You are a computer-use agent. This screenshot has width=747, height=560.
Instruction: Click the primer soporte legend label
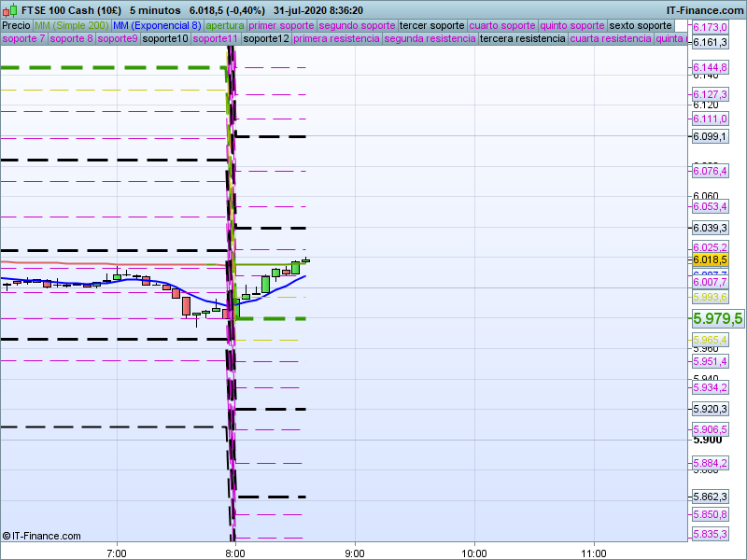point(281,25)
